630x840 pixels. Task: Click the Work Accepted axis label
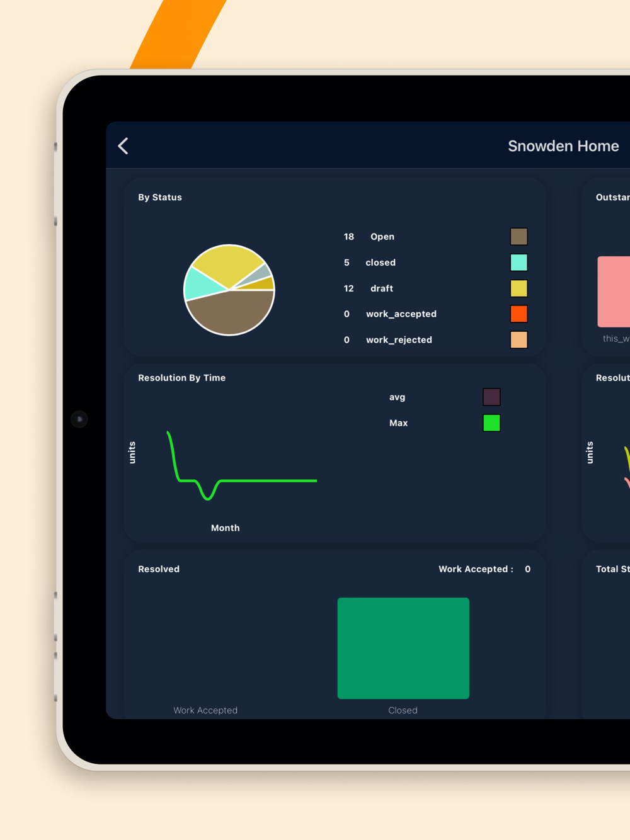tap(205, 710)
